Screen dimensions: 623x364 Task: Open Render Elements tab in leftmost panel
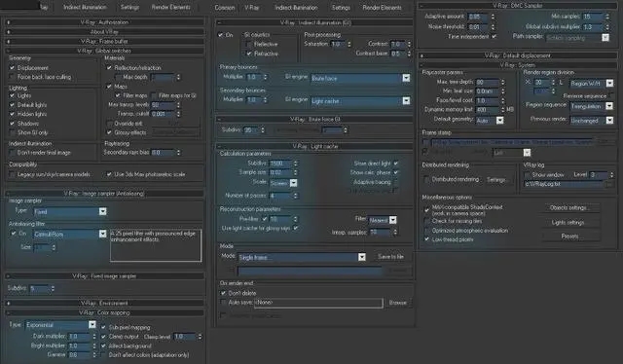tap(171, 7)
